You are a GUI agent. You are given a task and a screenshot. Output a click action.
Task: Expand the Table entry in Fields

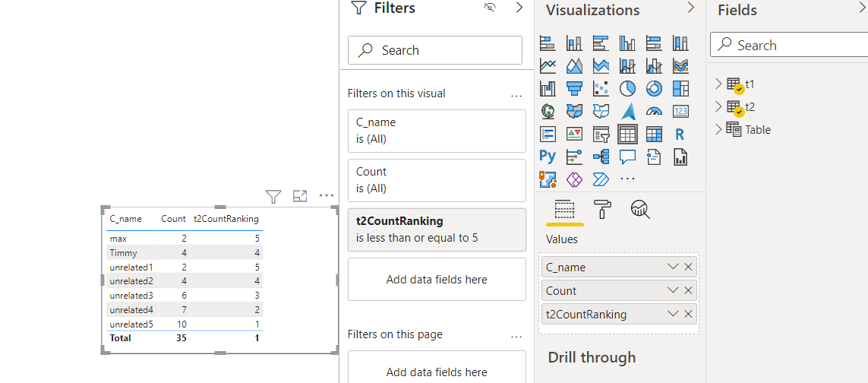718,129
